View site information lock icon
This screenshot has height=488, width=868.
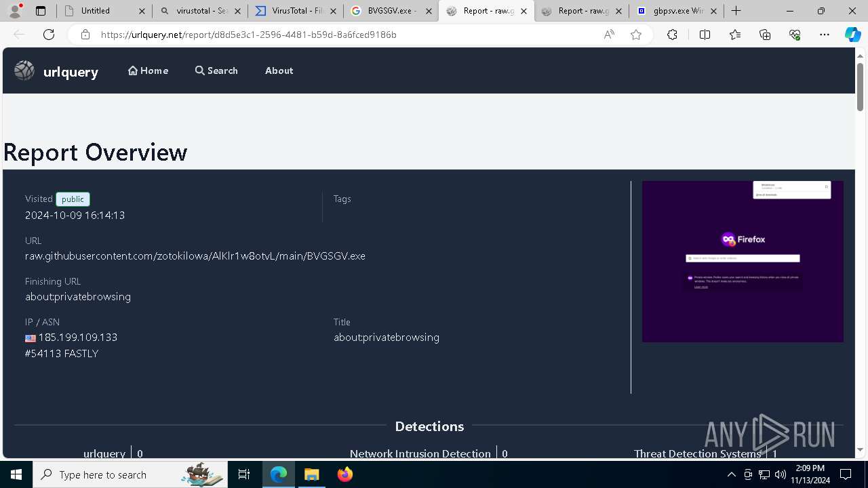pos(85,35)
